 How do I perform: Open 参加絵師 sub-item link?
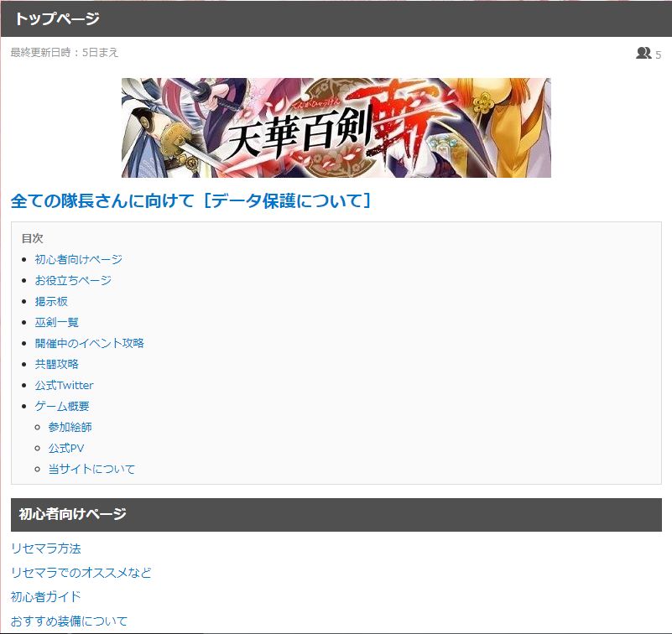(70, 427)
